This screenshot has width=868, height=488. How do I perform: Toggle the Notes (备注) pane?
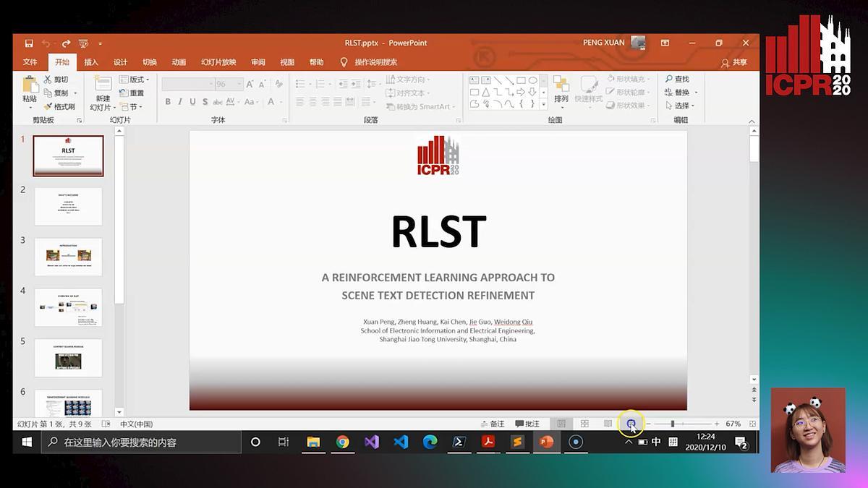pyautogui.click(x=492, y=424)
